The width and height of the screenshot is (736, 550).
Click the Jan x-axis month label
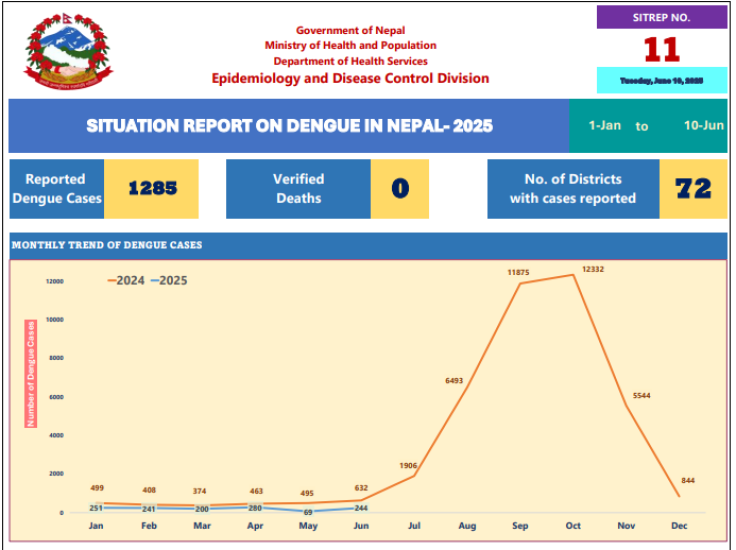96,526
